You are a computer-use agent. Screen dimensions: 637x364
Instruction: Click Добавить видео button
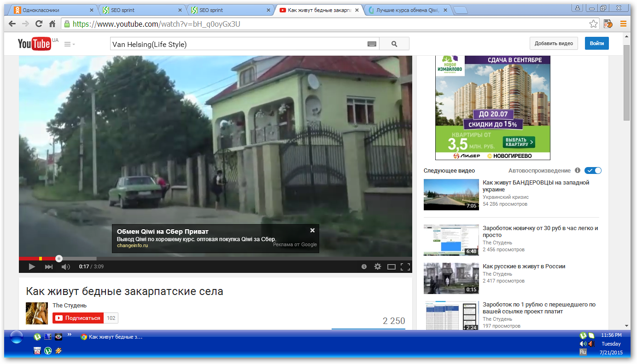pyautogui.click(x=554, y=44)
